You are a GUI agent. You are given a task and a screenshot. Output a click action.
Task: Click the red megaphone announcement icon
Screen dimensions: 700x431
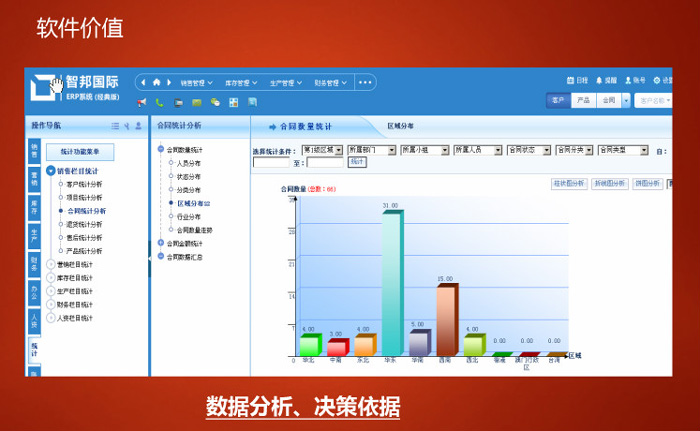(142, 102)
